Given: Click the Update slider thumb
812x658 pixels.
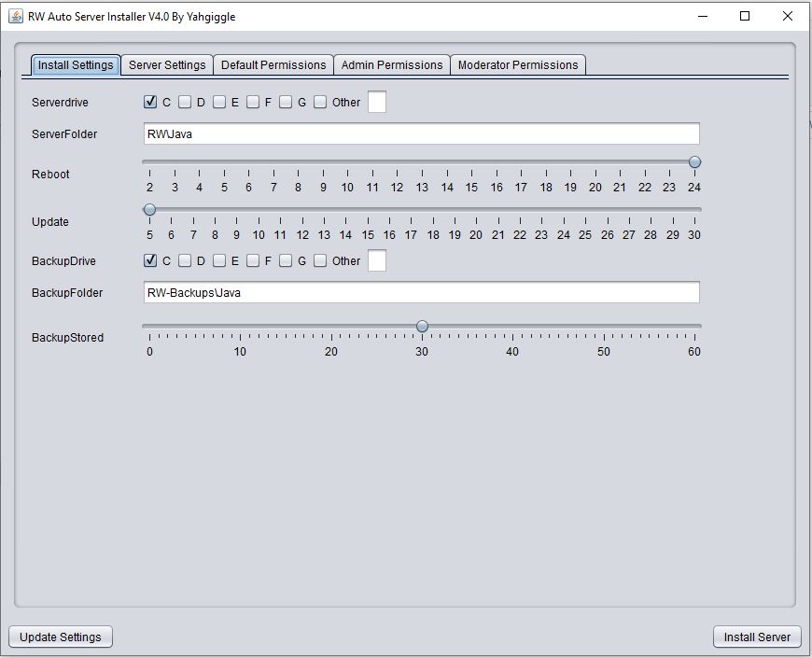Looking at the screenshot, I should pyautogui.click(x=149, y=210).
